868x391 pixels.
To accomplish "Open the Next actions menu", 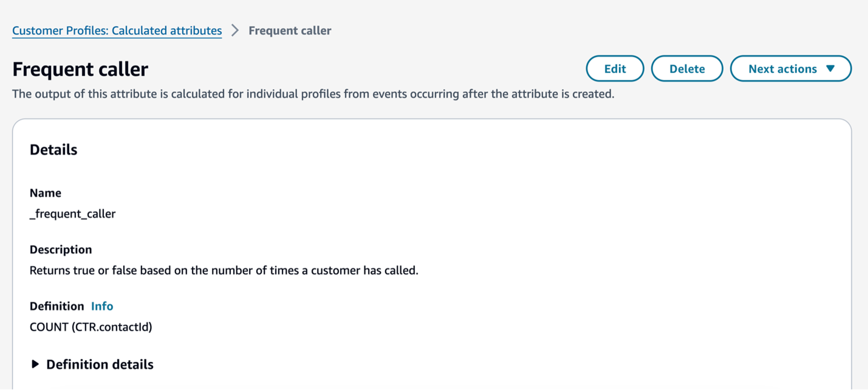I will [x=791, y=68].
